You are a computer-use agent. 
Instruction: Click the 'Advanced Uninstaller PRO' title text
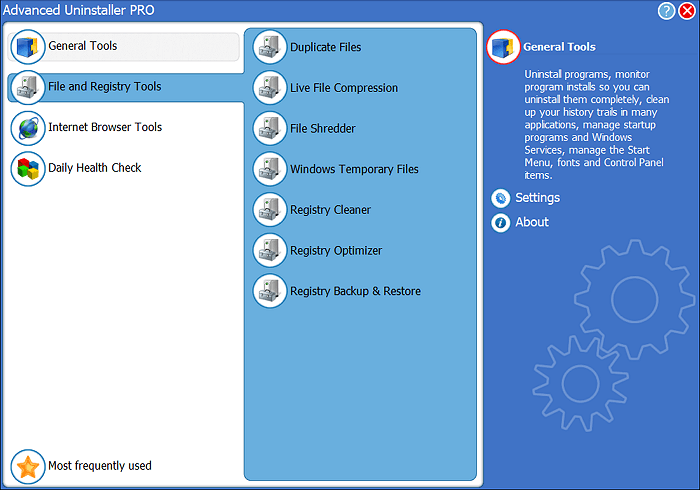point(79,10)
